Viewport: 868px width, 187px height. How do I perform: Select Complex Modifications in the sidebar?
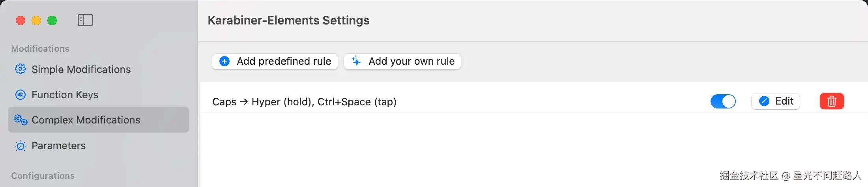tap(86, 120)
